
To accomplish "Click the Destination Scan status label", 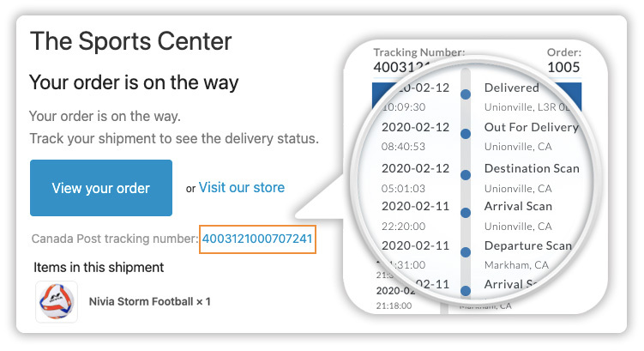I will coord(532,168).
